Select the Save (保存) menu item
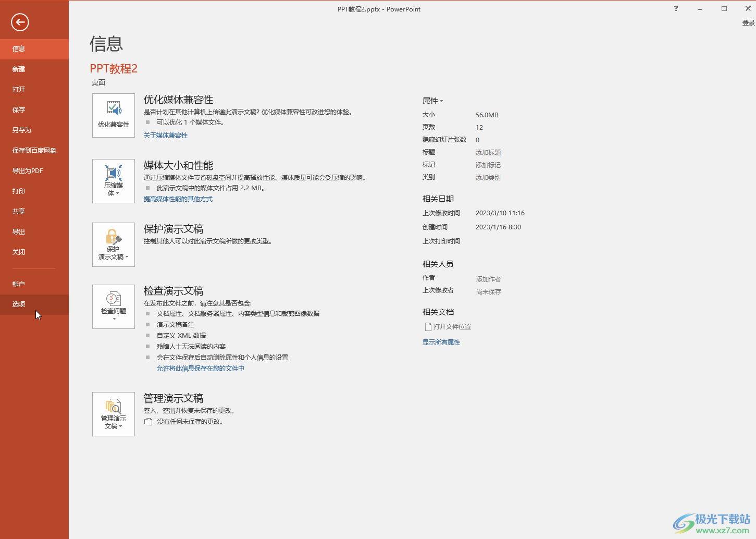This screenshot has height=539, width=756. point(34,110)
